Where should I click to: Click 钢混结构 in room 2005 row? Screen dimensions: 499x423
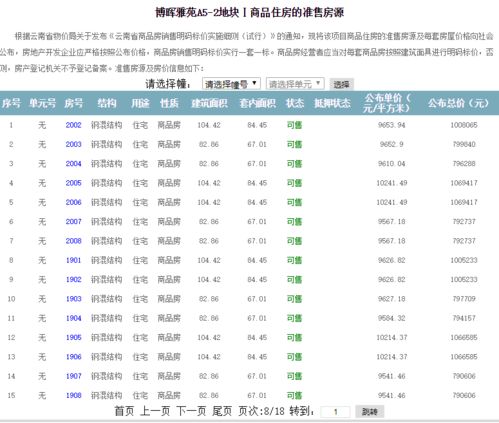(x=107, y=183)
